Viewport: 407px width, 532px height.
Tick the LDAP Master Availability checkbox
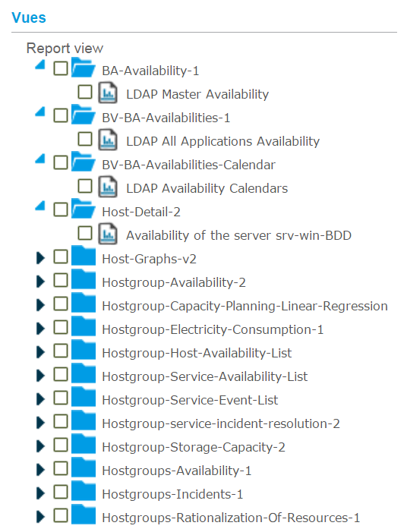pyautogui.click(x=85, y=92)
